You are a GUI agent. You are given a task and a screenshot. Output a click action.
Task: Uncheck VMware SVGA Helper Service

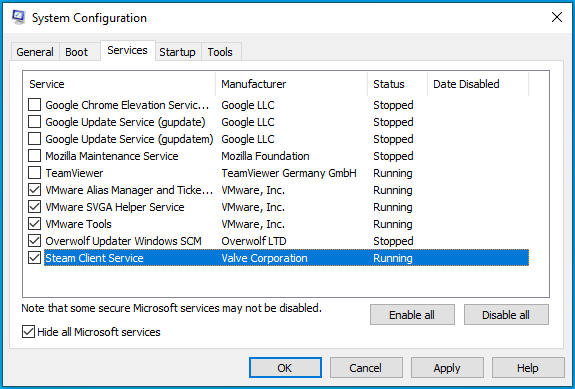pyautogui.click(x=34, y=207)
